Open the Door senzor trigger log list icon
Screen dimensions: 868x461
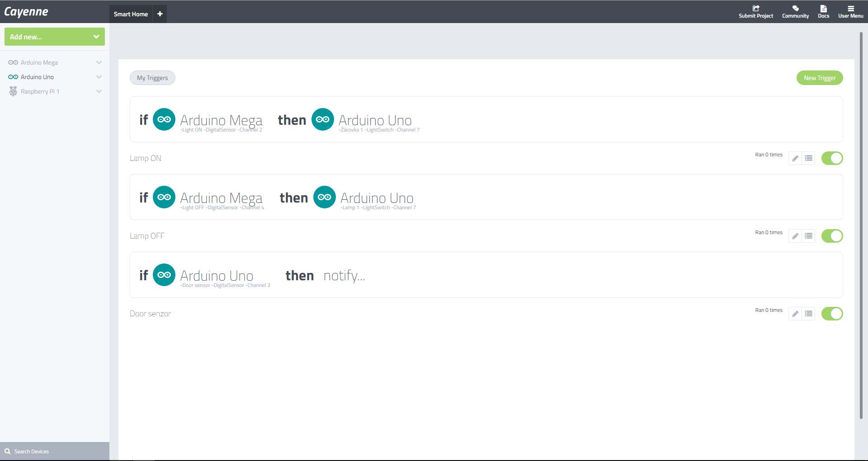809,314
